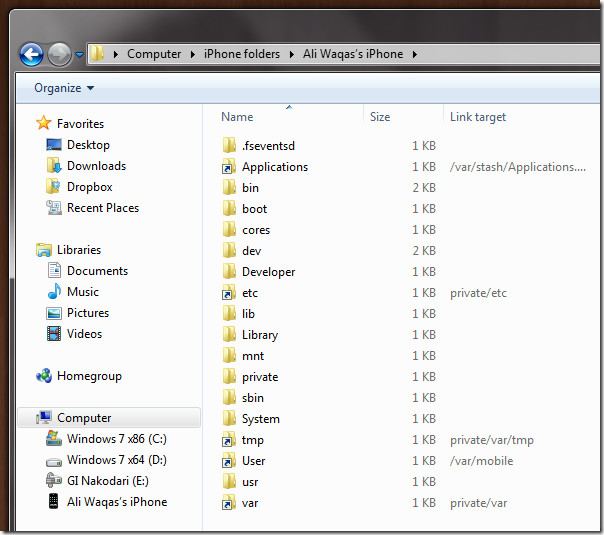Screen dimensions: 604x535
Task: Open the Organize dropdown menu
Action: 64,88
